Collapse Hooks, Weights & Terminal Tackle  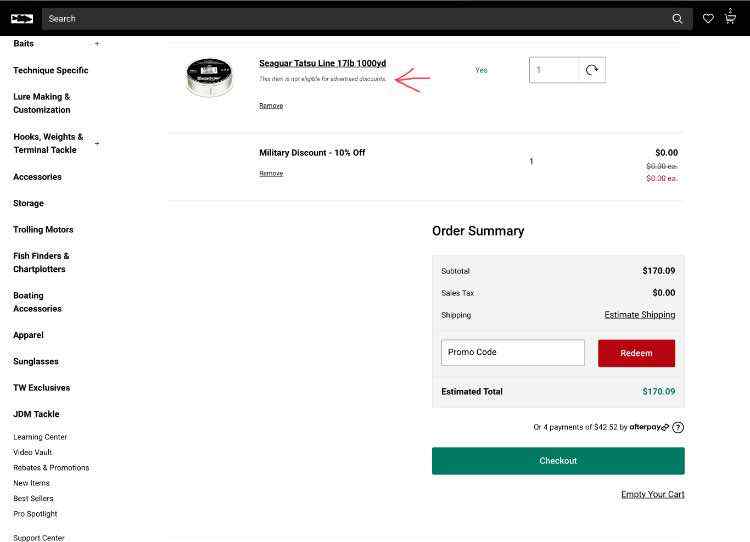[97, 143]
